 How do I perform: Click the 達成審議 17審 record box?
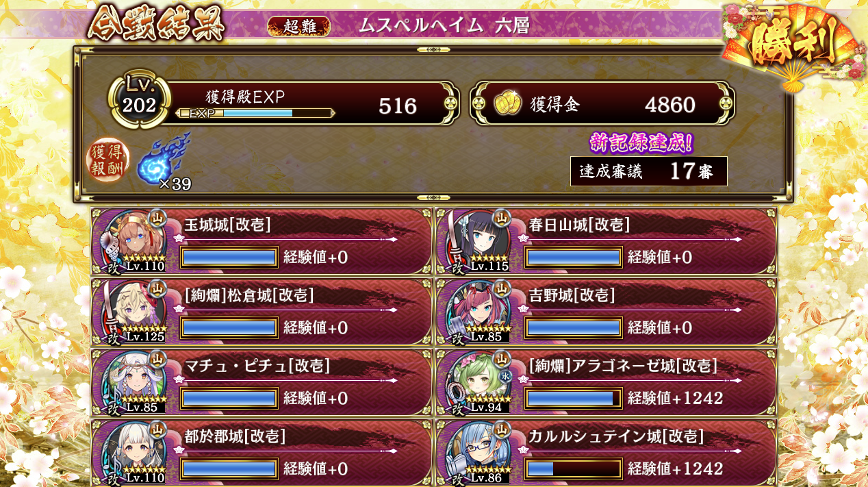tap(648, 171)
